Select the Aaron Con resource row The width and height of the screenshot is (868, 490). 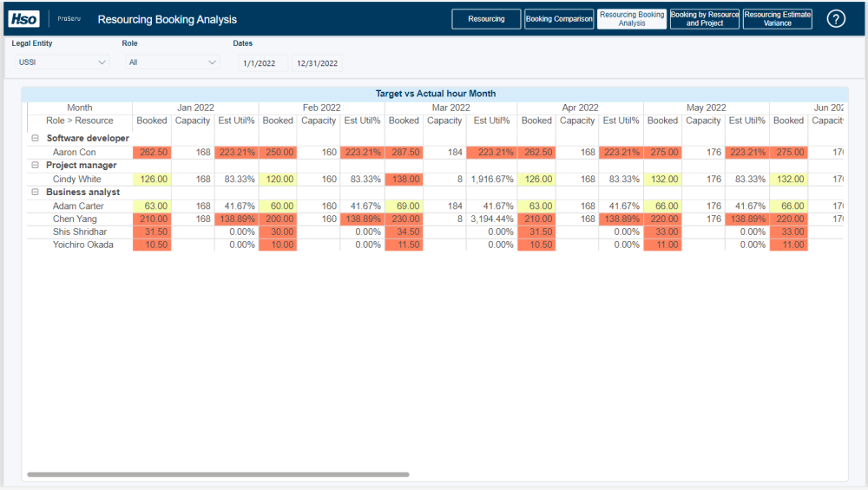(75, 152)
